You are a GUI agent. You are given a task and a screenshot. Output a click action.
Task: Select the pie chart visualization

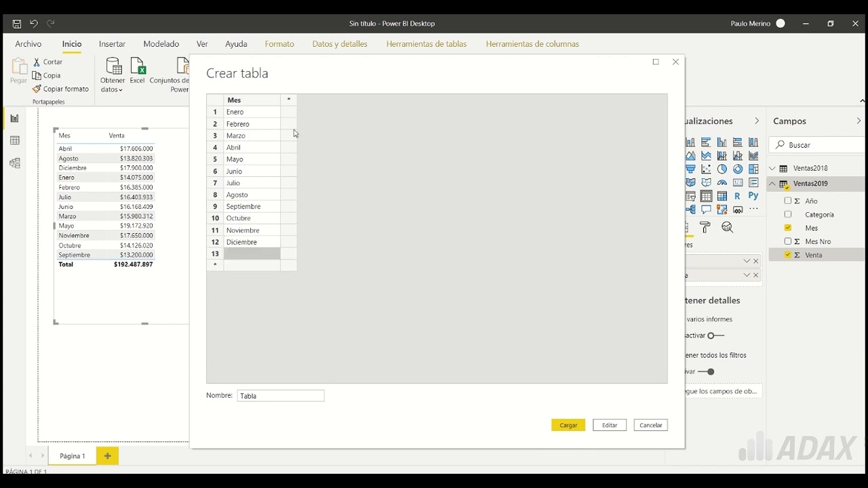point(722,169)
